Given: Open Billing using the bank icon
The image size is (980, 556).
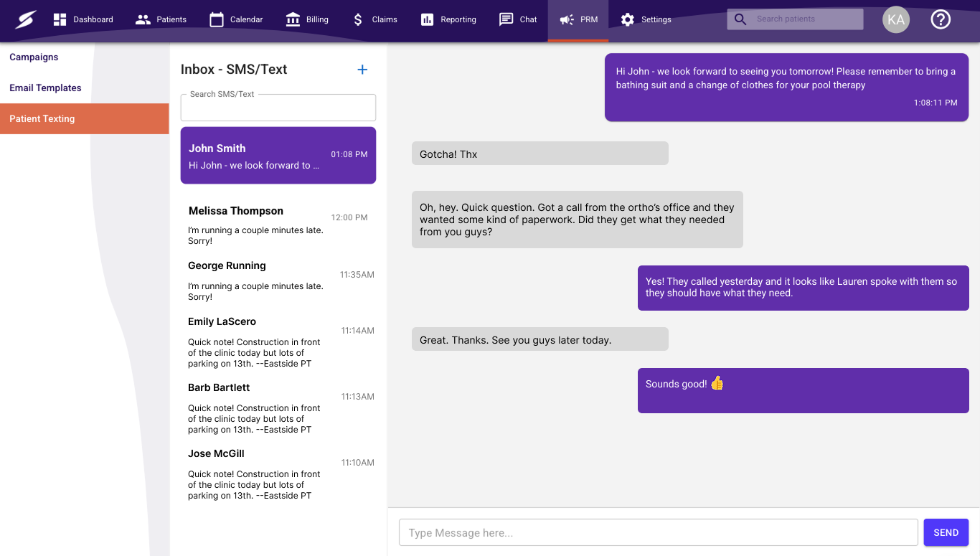Looking at the screenshot, I should (x=293, y=19).
